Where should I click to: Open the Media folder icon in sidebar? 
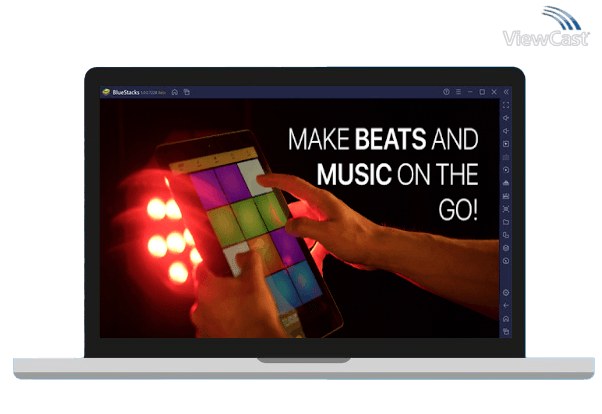tap(506, 222)
